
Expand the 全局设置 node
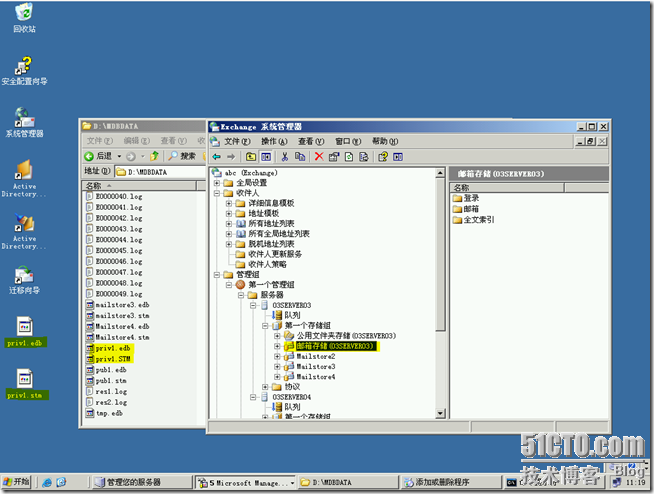217,183
